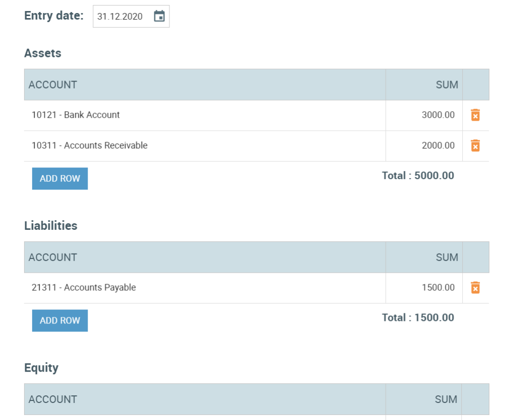The image size is (515, 420).
Task: Click ADD ROW under the Liabilities table
Action: coord(59,320)
